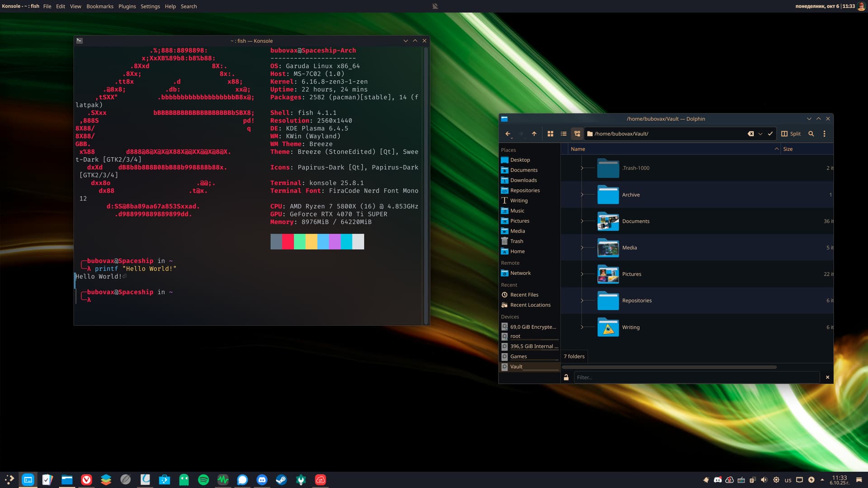Go up to the parent folder
The width and height of the screenshot is (868, 488).
[534, 134]
